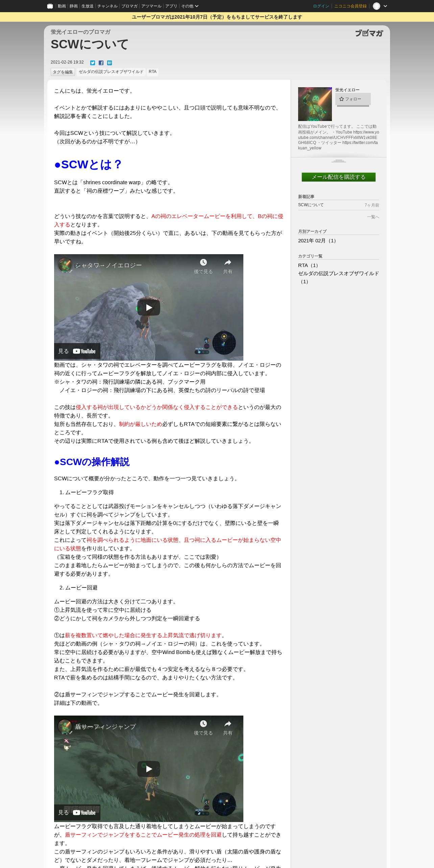This screenshot has width=434, height=868.
Task: Click 見る YouTube on 盾サーフィンジャンプ video
Action: (x=77, y=813)
